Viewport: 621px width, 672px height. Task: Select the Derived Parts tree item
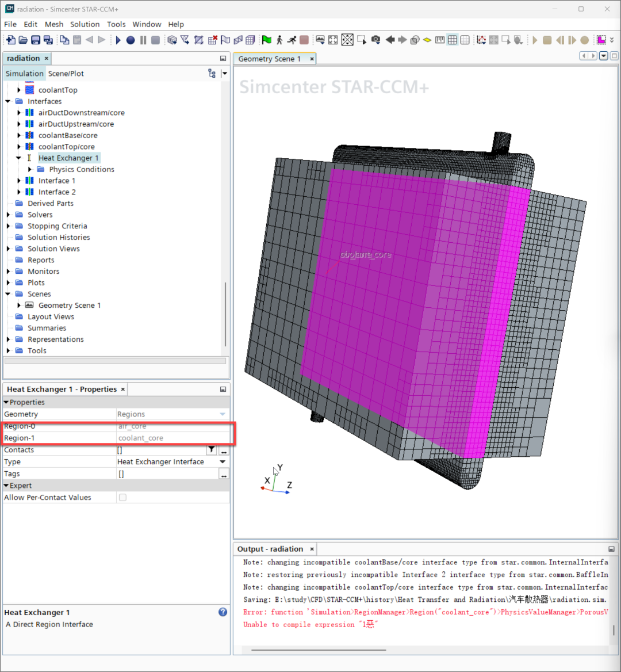(x=51, y=203)
